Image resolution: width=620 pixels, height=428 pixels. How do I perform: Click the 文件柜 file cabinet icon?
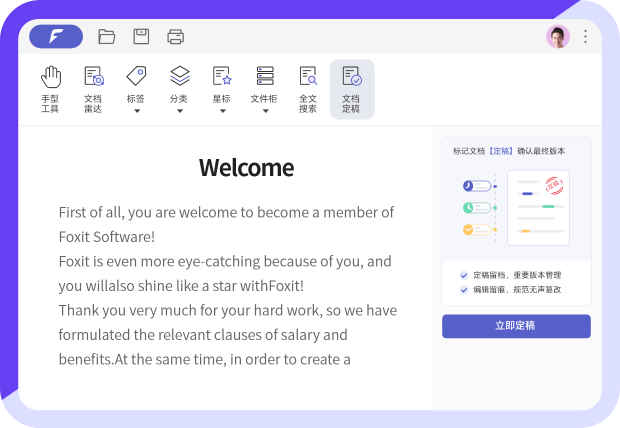pyautogui.click(x=265, y=76)
